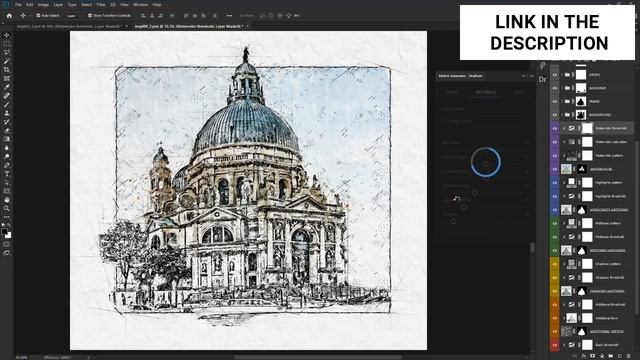The image size is (640, 360).
Task: Select the Watercolor threshold layer mask thumbnail
Action: coord(587,128)
